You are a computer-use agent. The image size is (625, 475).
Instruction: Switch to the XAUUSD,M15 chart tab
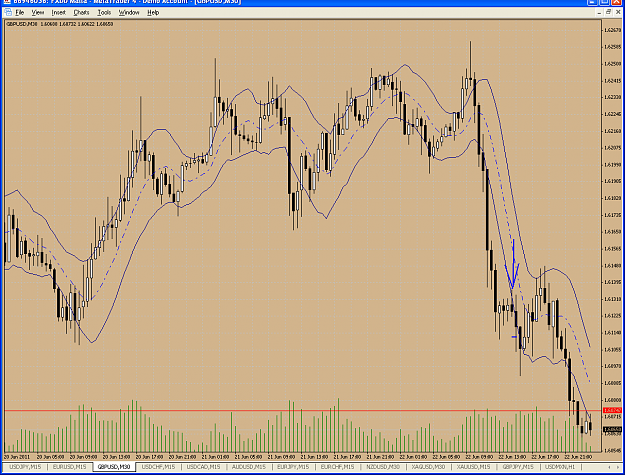(x=474, y=467)
